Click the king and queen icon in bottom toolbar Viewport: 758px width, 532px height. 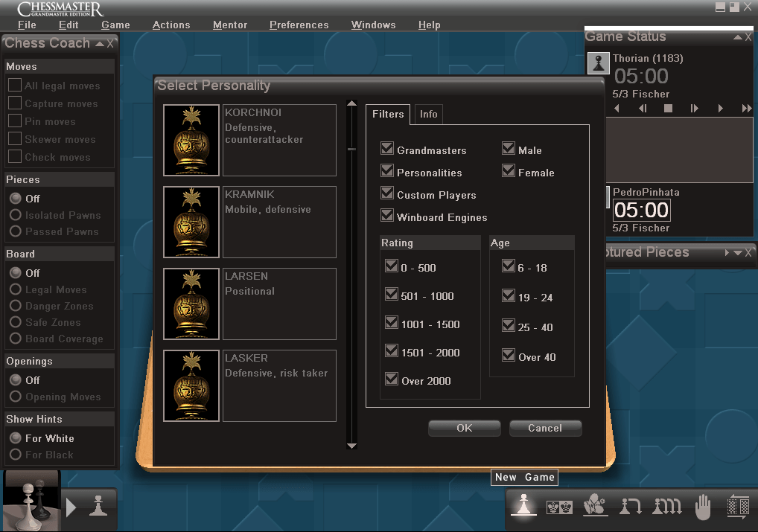pos(559,507)
